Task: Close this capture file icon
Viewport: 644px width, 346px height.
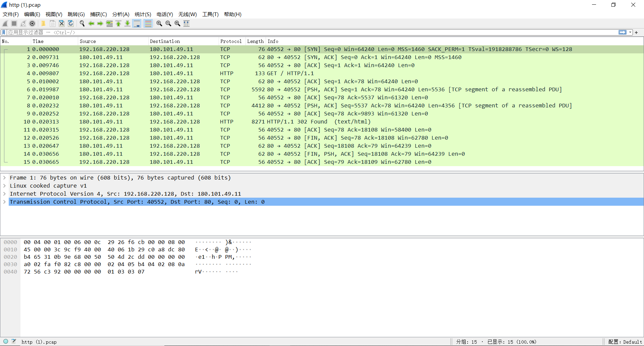Action: point(62,23)
